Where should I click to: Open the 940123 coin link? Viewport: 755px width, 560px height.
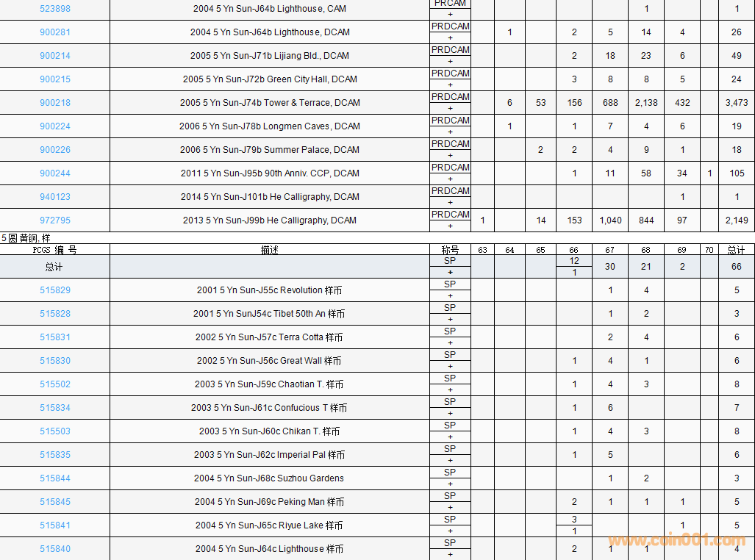(55, 197)
